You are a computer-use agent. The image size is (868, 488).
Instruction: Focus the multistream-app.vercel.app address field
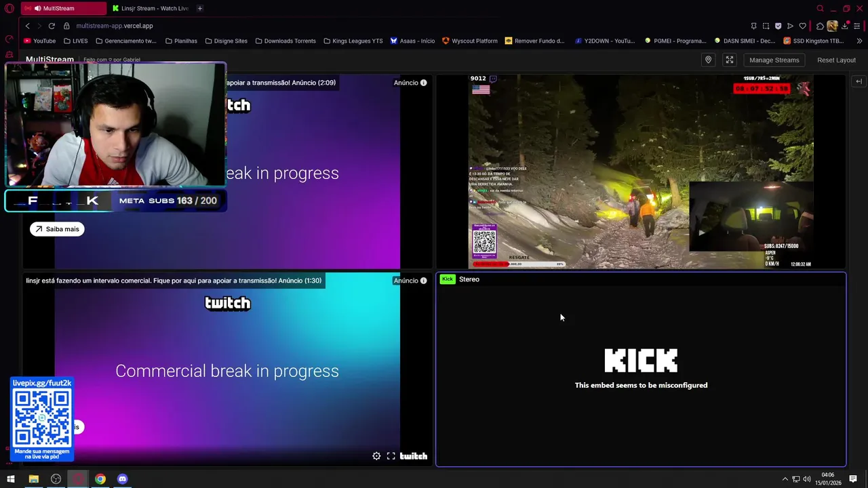pos(115,26)
